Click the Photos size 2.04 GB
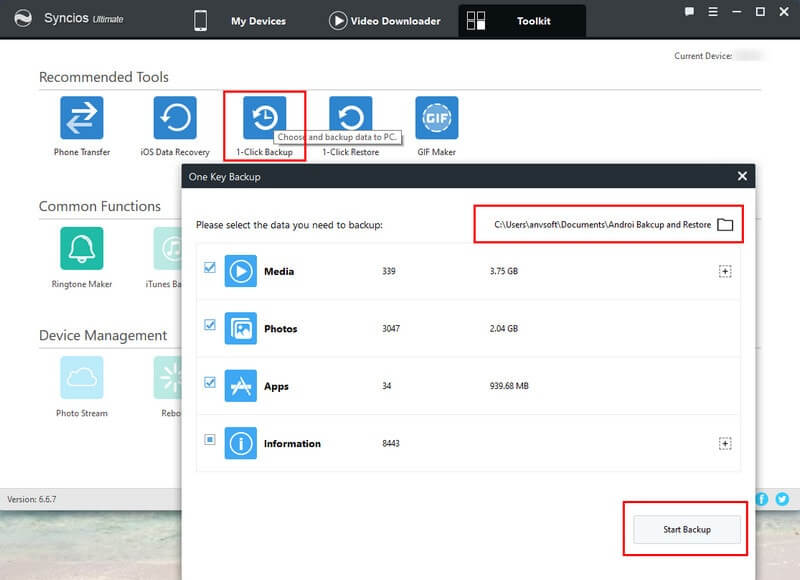The width and height of the screenshot is (800, 580). [x=504, y=329]
